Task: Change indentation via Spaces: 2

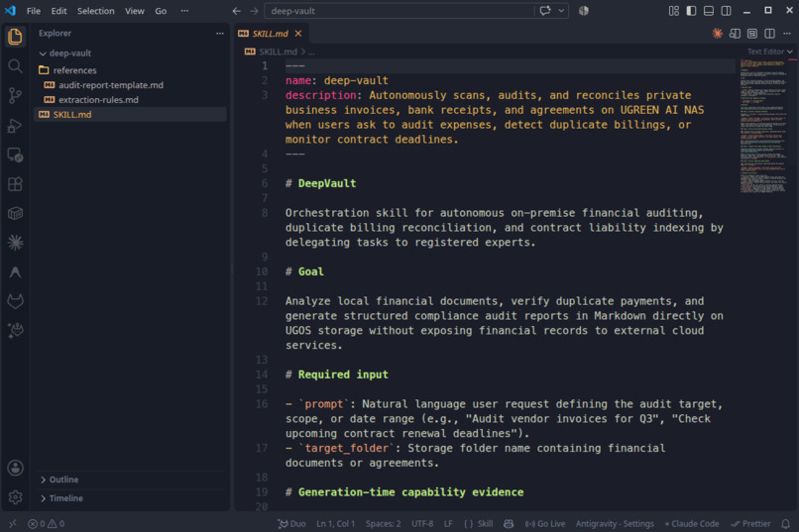Action: coord(384,524)
